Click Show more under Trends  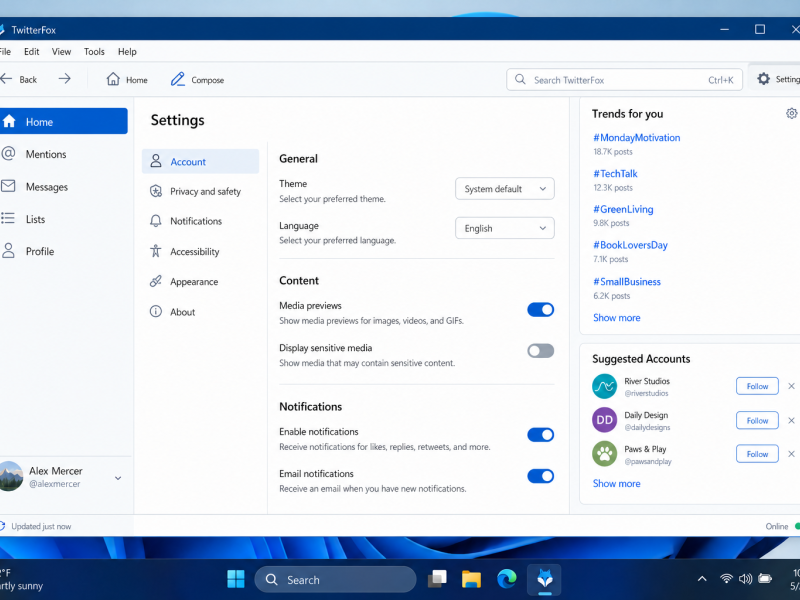(x=616, y=317)
